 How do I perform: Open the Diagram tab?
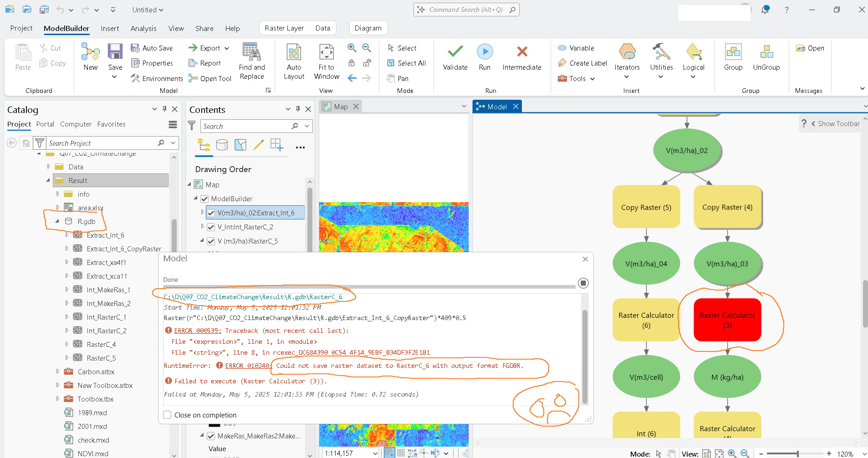(x=368, y=28)
